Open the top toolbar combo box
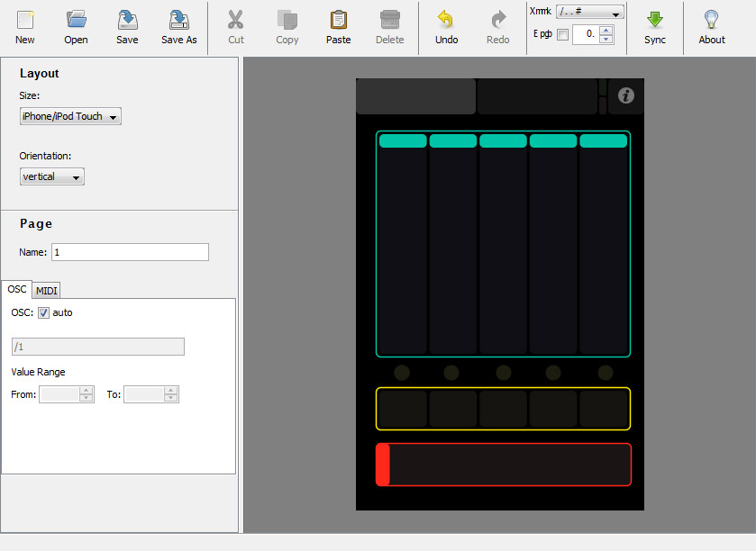This screenshot has height=551, width=756. (590, 13)
